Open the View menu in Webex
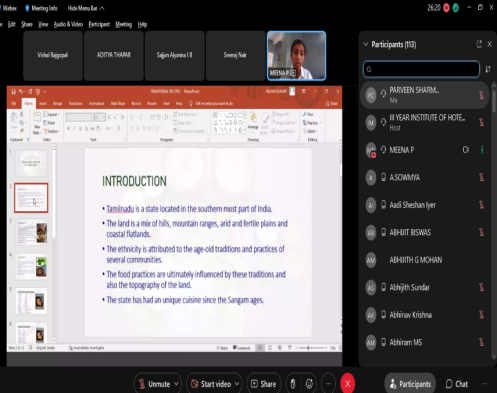 (x=43, y=24)
